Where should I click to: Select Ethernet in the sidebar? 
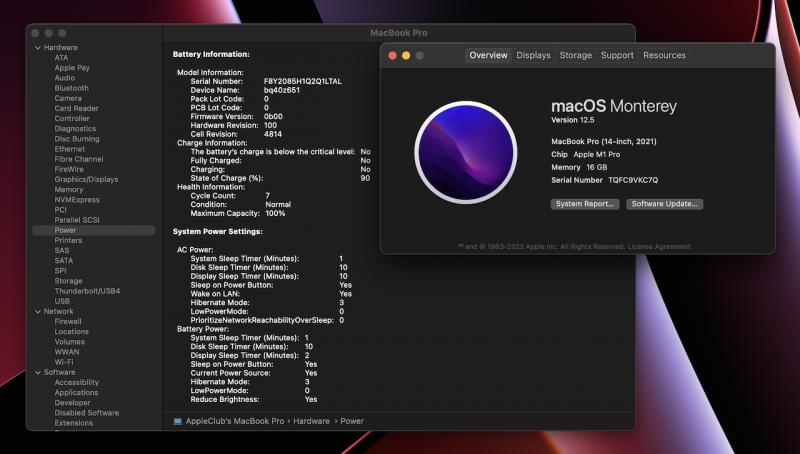[x=70, y=149]
